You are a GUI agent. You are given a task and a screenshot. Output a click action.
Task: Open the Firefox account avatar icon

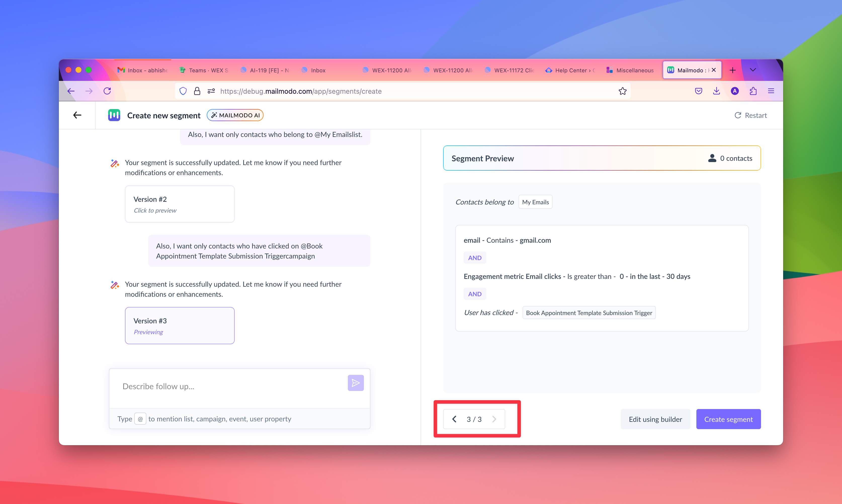click(735, 91)
